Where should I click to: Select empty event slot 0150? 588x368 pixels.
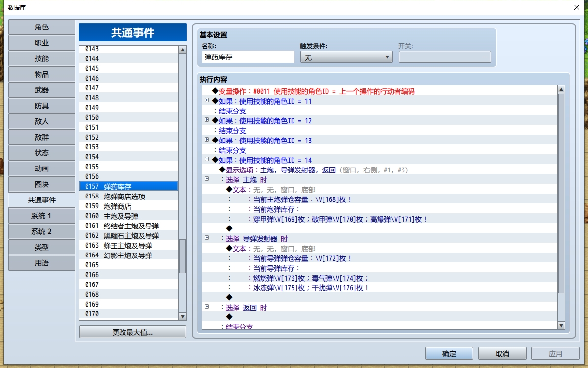[x=129, y=117]
